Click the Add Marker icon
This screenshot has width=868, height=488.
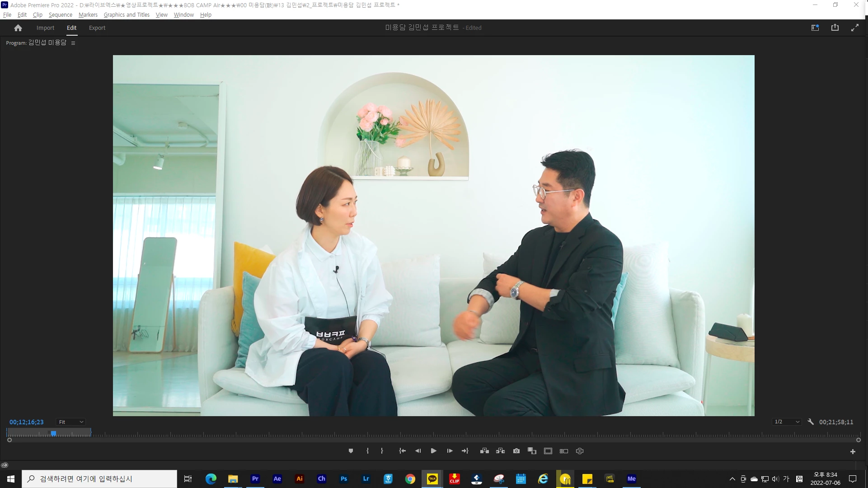[x=351, y=451]
